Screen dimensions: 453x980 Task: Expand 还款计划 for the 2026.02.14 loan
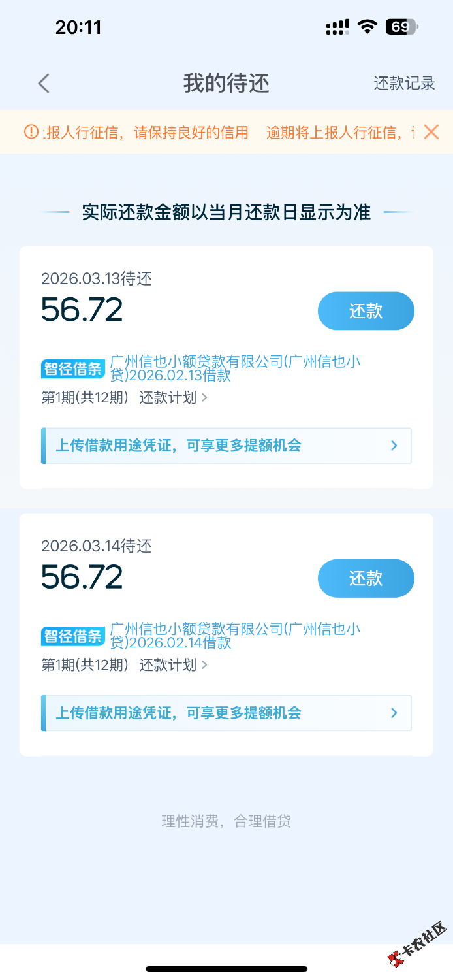pos(174,665)
